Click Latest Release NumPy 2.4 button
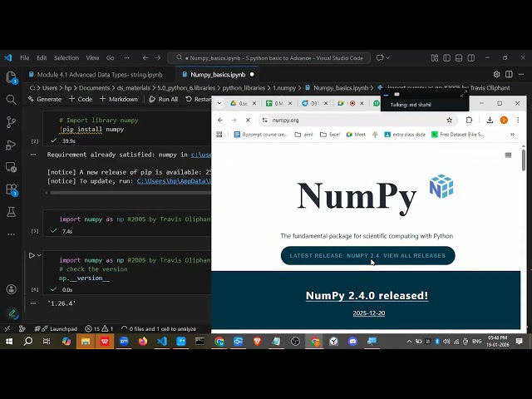This screenshot has height=399, width=532. (367, 255)
